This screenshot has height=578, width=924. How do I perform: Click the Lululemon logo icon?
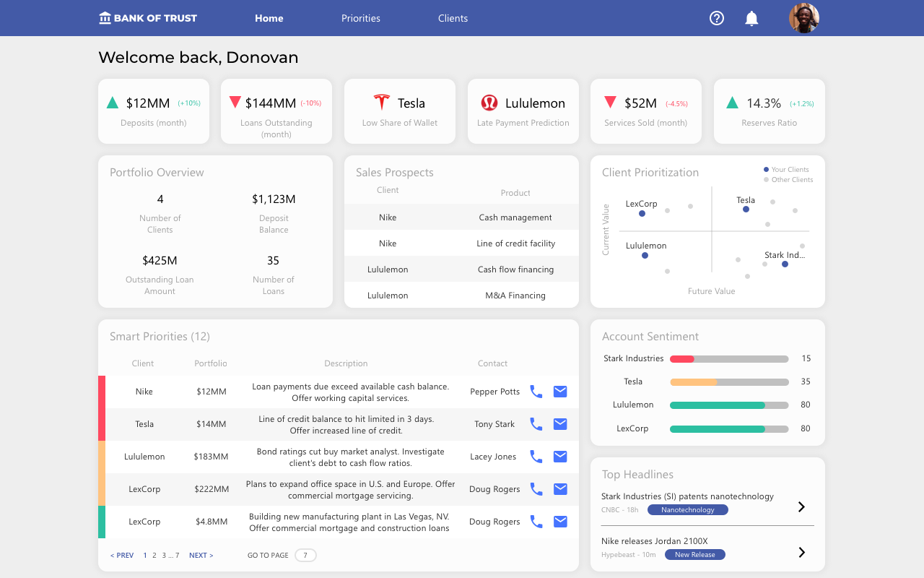tap(489, 103)
